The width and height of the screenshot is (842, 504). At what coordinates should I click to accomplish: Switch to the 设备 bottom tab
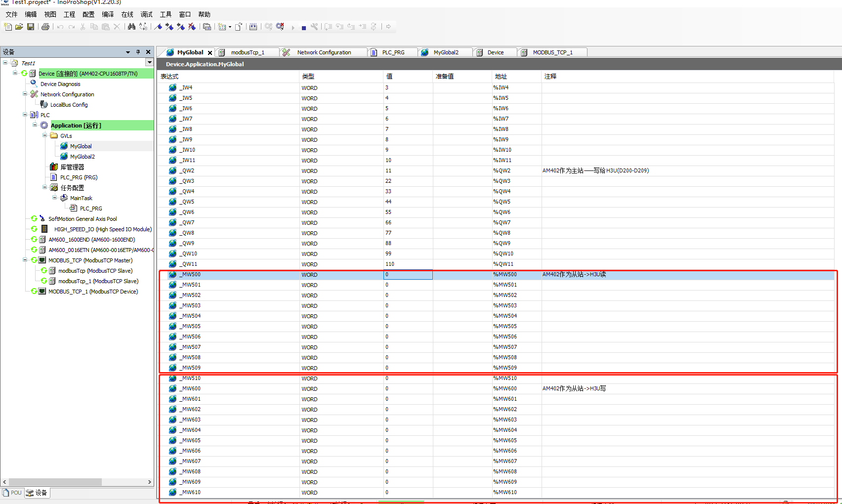click(x=37, y=493)
